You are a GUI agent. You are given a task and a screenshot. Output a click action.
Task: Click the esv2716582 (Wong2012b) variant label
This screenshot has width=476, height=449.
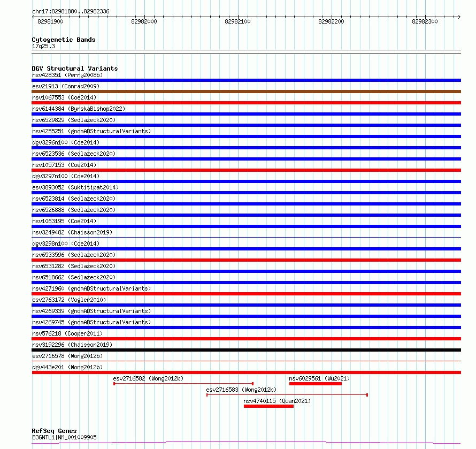[148, 378]
